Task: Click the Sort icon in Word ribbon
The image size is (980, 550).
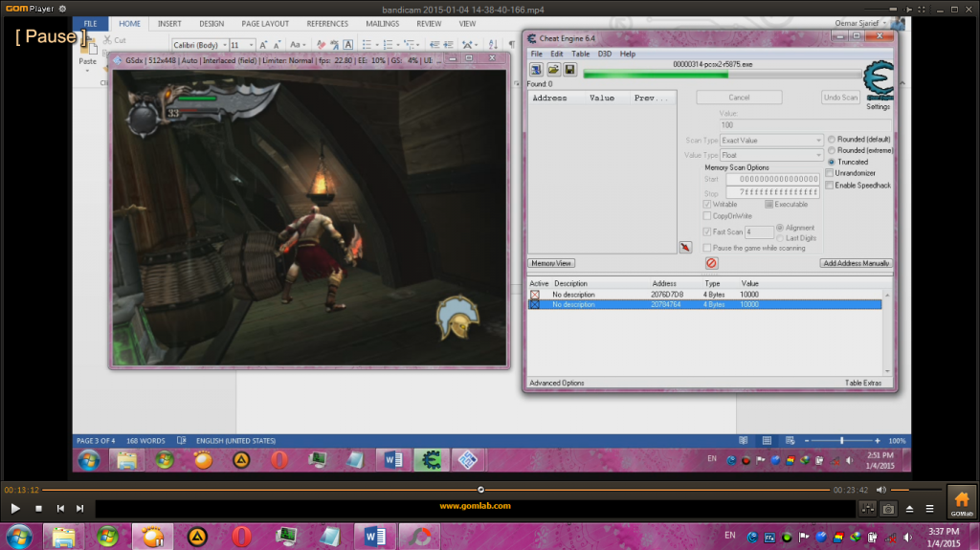Action: pyautogui.click(x=493, y=45)
